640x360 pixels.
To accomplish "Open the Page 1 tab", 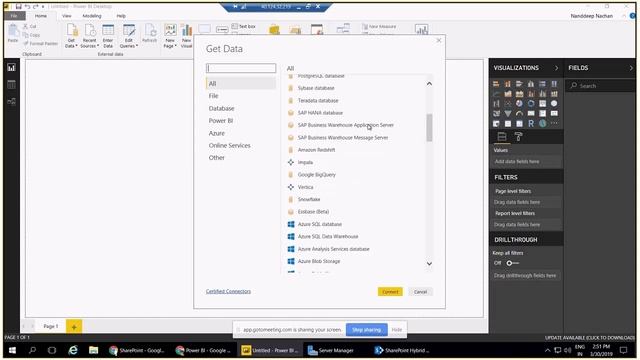I will pyautogui.click(x=51, y=326).
